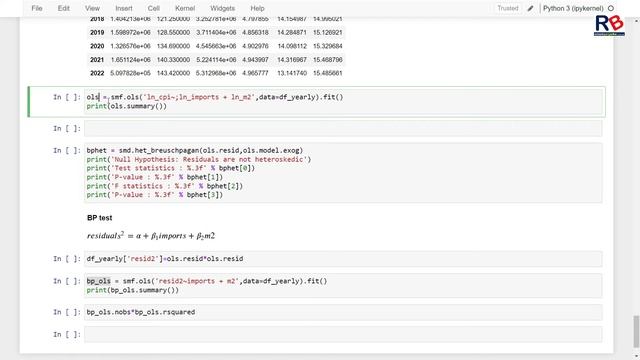Select the 2021 row index
640x360 pixels.
pyautogui.click(x=97, y=60)
